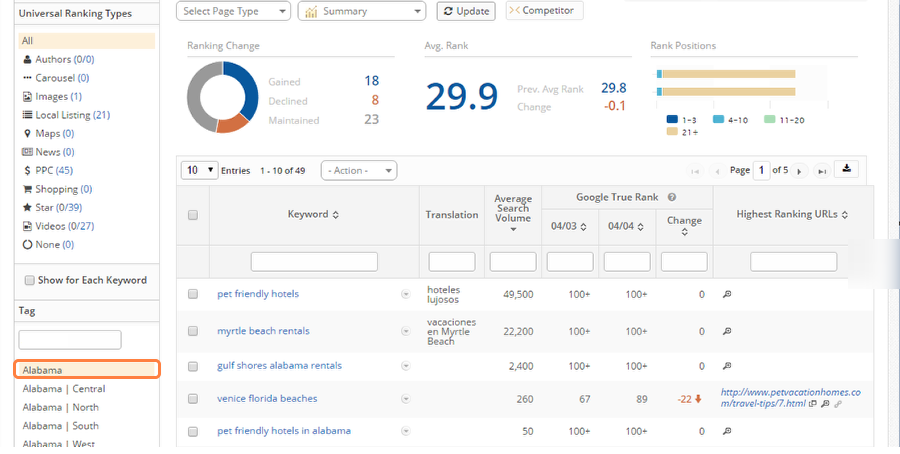
Task: Sort by Change column arrows
Action: 684,232
